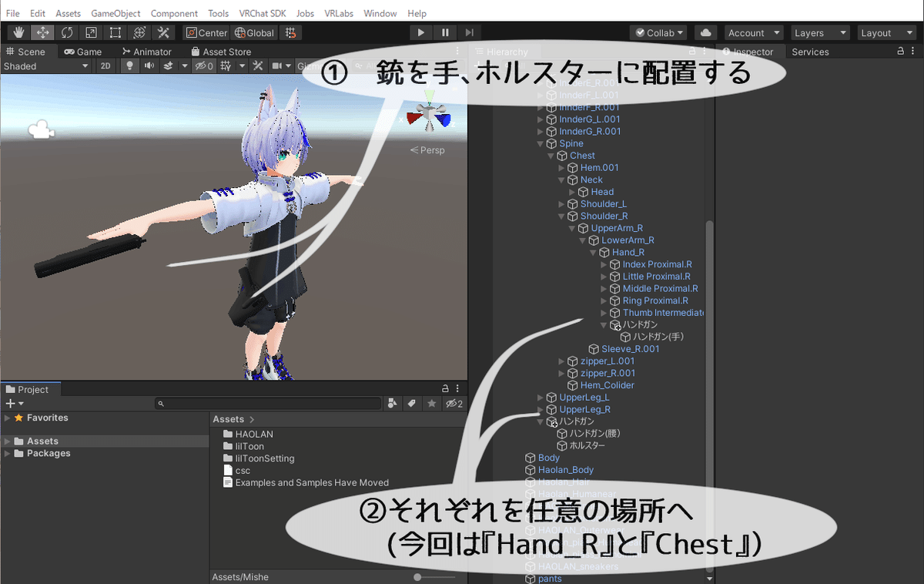The image size is (924, 584).
Task: Select the Rotate tool
Action: [x=67, y=32]
